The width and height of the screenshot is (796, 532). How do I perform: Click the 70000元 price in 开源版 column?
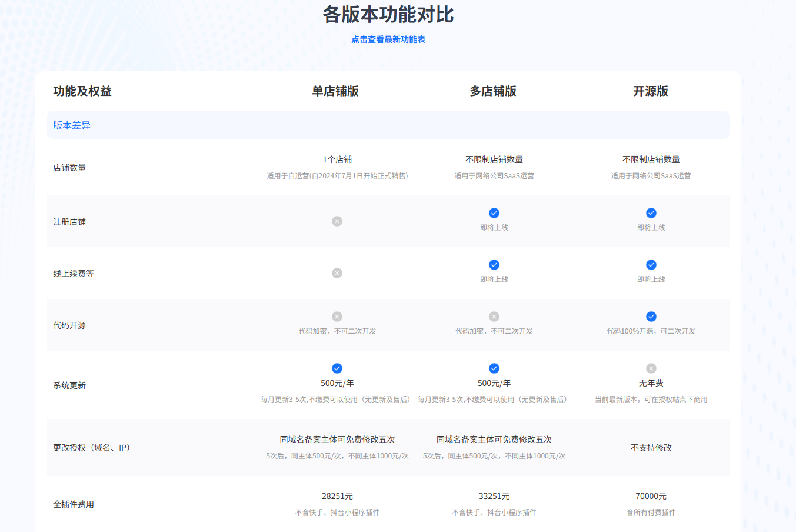point(651,496)
